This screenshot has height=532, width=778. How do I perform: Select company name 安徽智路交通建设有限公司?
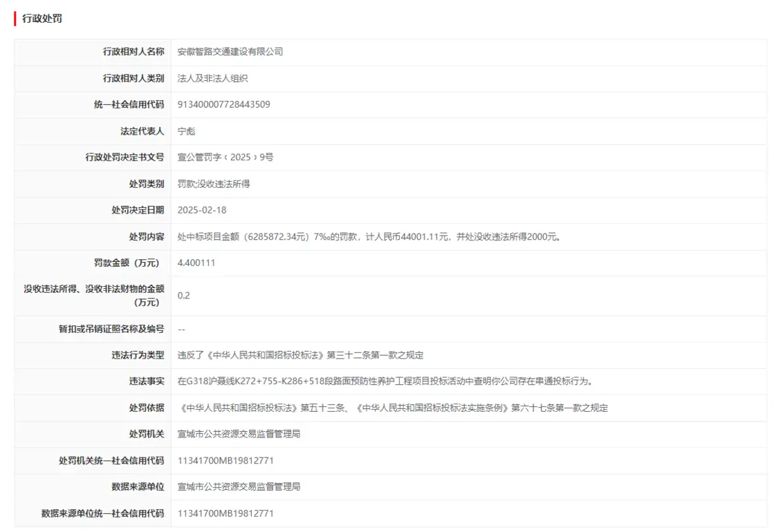coord(230,52)
